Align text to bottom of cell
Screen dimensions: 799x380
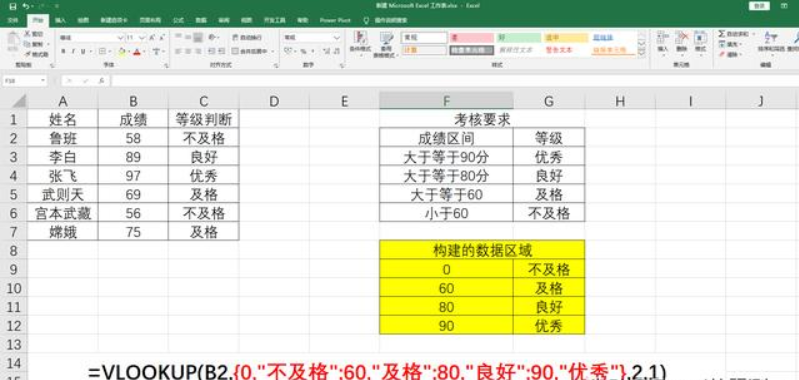tap(198, 38)
